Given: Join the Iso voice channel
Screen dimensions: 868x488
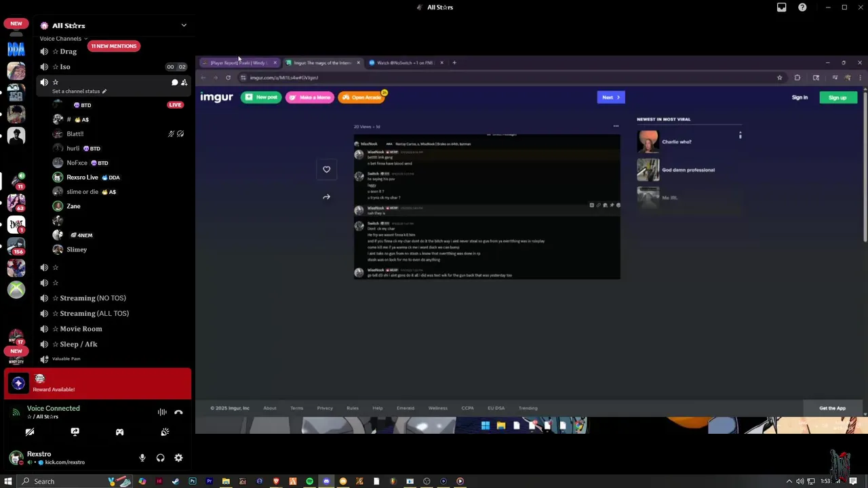Looking at the screenshot, I should point(113,66).
